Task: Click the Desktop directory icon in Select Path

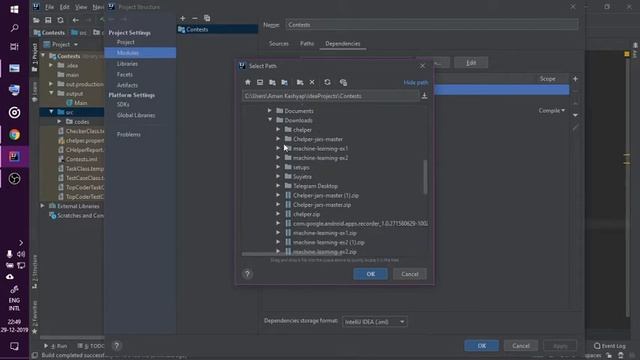Action: pyautogui.click(x=260, y=82)
